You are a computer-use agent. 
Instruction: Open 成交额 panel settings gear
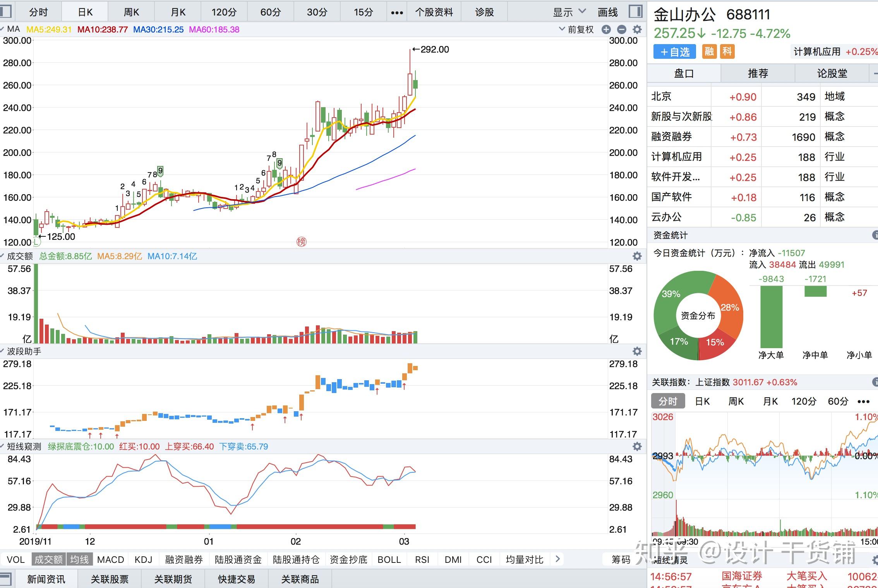637,256
